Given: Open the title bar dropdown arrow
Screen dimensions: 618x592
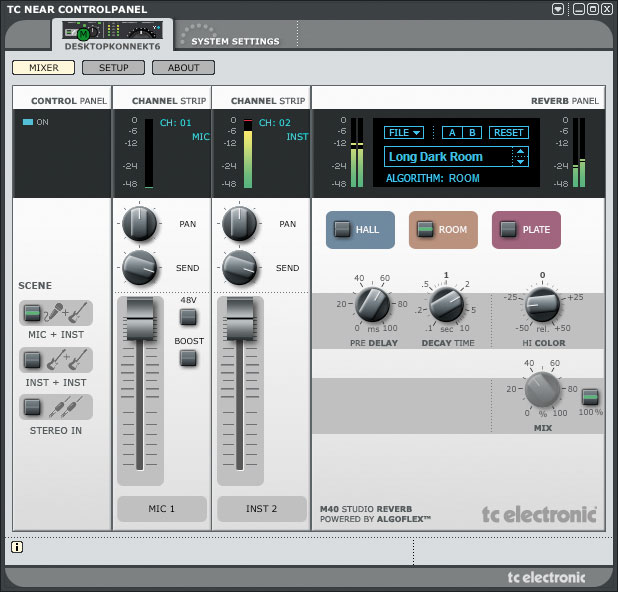Looking at the screenshot, I should point(558,9).
